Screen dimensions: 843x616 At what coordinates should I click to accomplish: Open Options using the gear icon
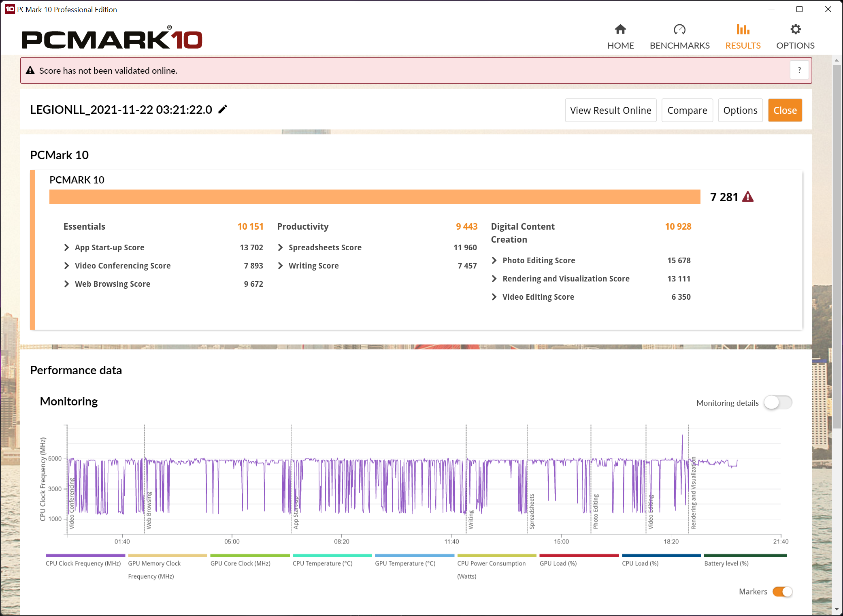(x=795, y=30)
